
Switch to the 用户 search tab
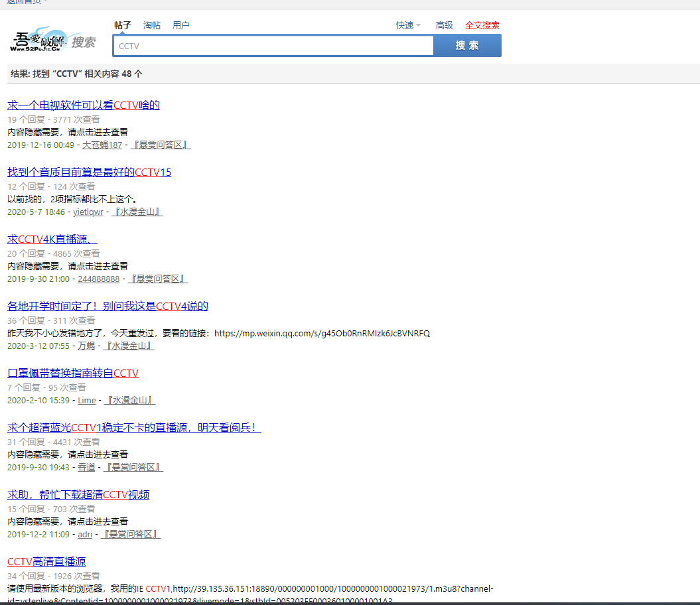[x=181, y=25]
